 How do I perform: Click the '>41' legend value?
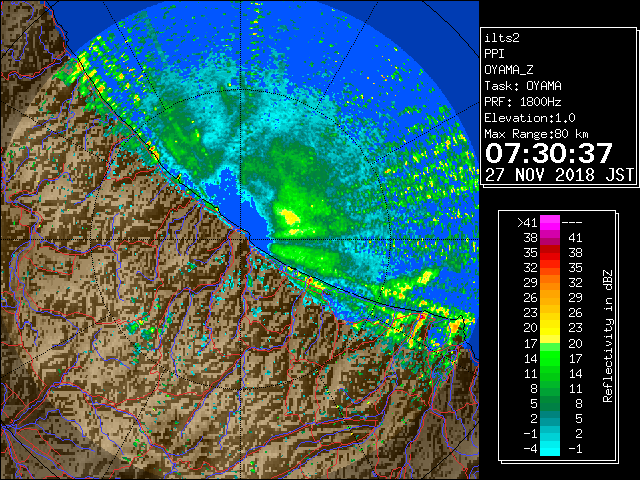coord(527,222)
